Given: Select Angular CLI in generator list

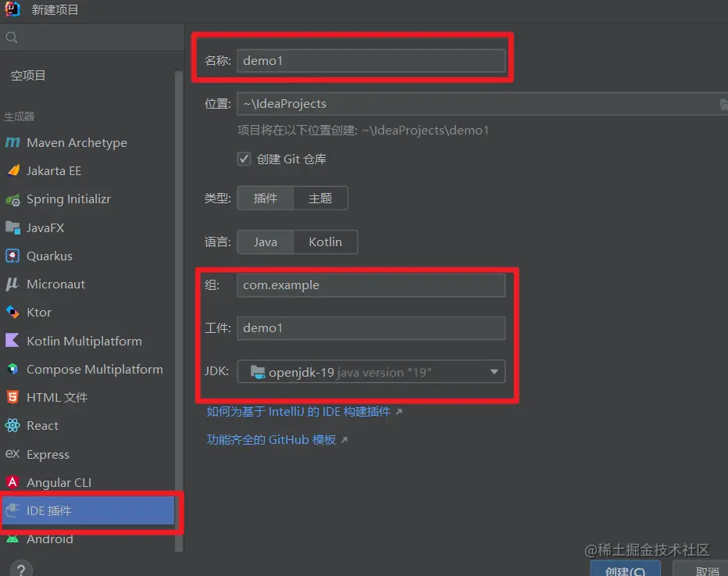Looking at the screenshot, I should 87,482.
